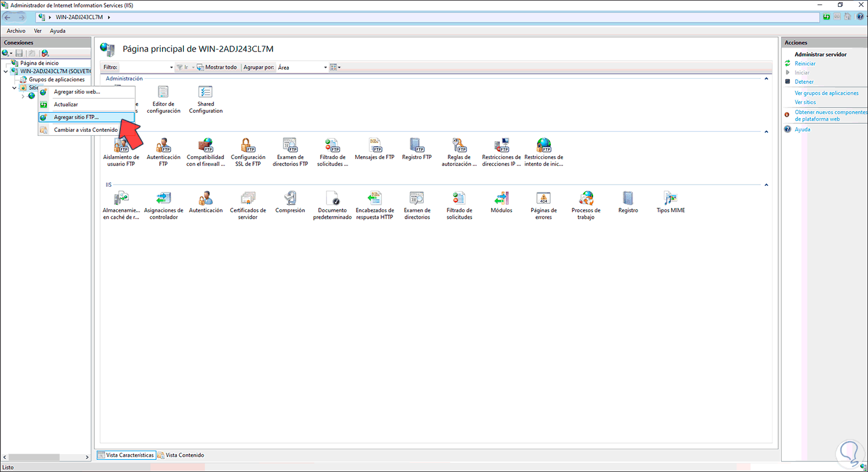
Task: Switch to the Vista Contenido tab
Action: (x=181, y=455)
